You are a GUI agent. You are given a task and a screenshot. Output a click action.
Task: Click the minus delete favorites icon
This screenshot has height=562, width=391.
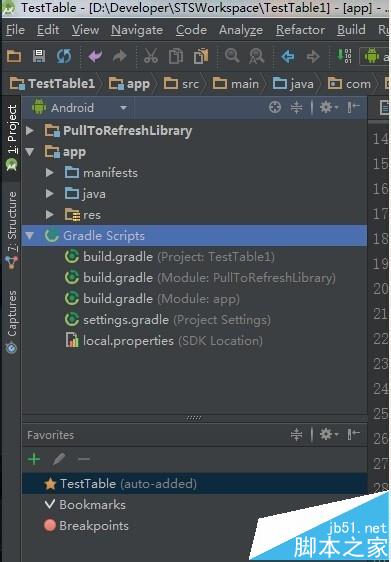[x=84, y=459]
